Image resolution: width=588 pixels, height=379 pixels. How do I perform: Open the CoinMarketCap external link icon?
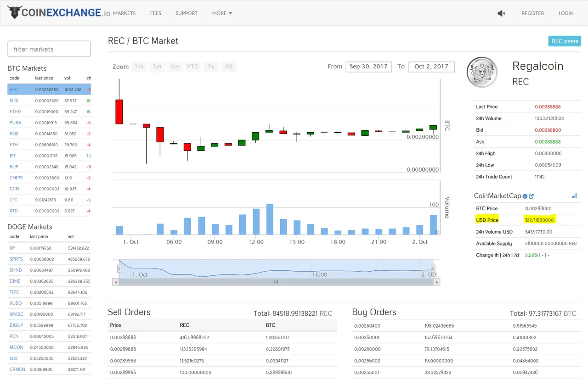531,196
